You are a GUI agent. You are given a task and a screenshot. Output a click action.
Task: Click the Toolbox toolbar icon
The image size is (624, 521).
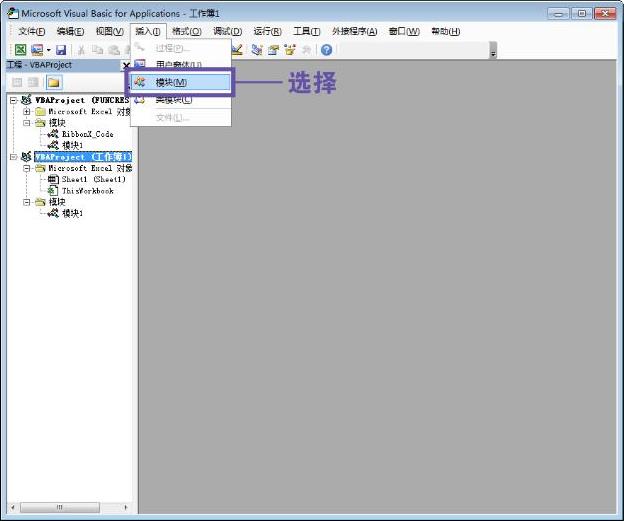[306, 50]
